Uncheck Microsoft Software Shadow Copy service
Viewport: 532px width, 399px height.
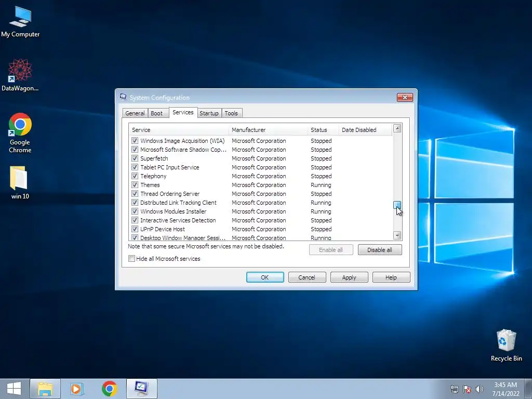tap(135, 149)
